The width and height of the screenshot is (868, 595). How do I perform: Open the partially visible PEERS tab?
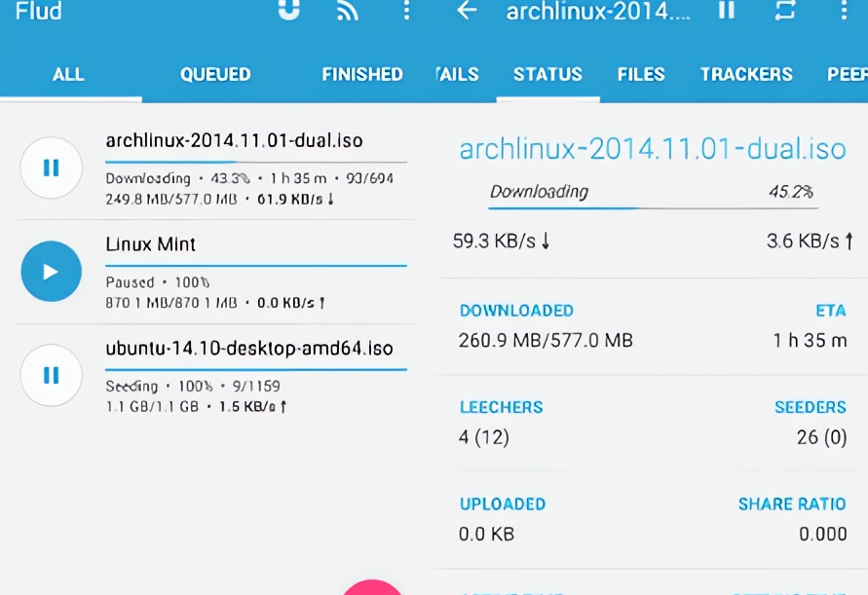click(x=847, y=74)
